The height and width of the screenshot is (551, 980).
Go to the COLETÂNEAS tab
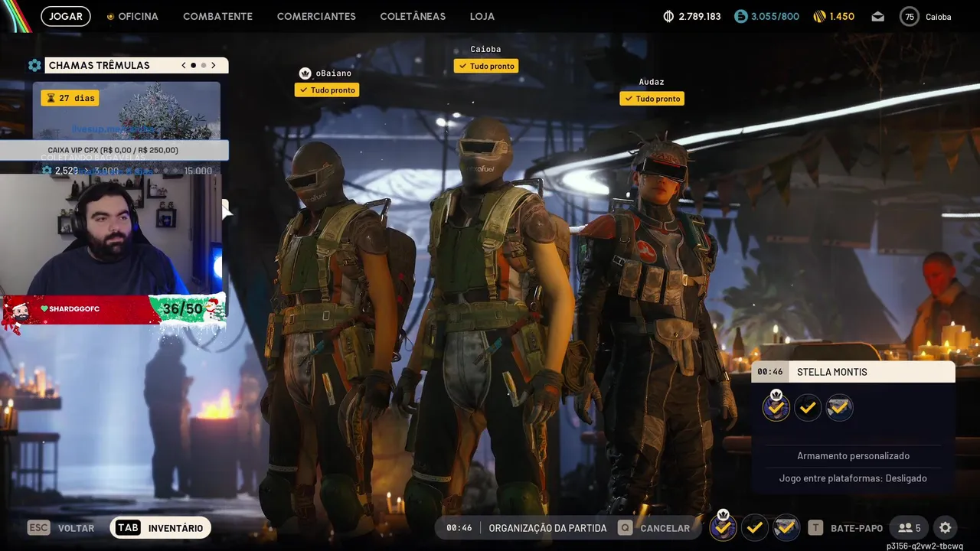[413, 16]
